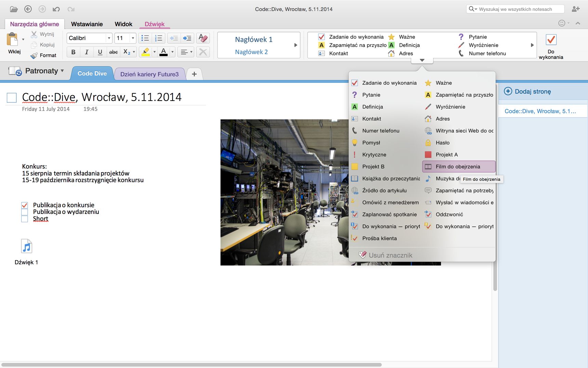Expand the heading styles gallery arrow
Image resolution: width=588 pixels, height=368 pixels.
[x=296, y=45]
